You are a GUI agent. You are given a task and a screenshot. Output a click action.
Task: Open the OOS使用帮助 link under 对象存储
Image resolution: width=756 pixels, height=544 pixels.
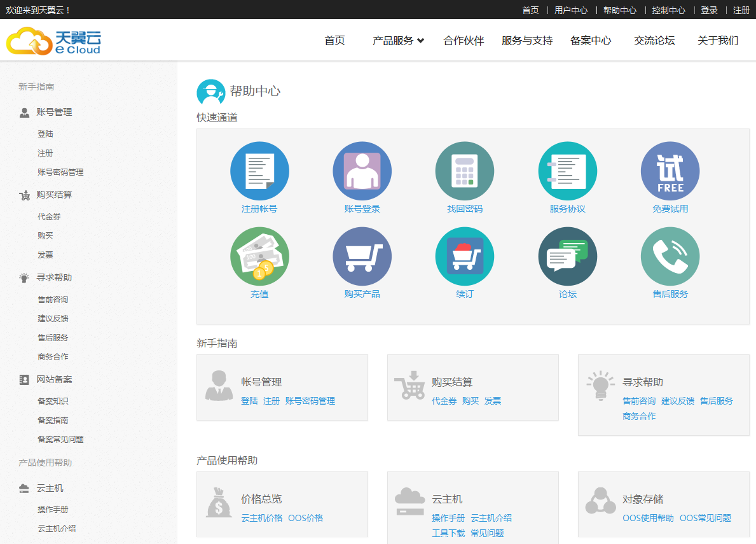click(x=648, y=518)
